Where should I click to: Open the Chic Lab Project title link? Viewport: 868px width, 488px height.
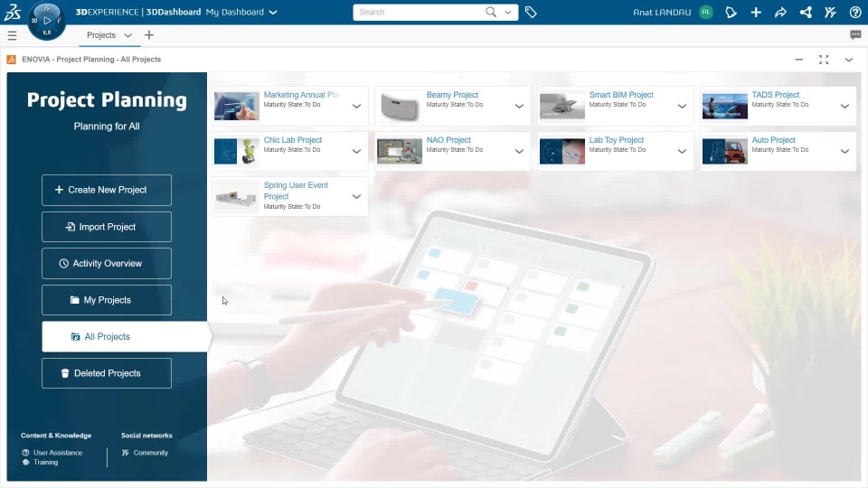click(x=293, y=140)
